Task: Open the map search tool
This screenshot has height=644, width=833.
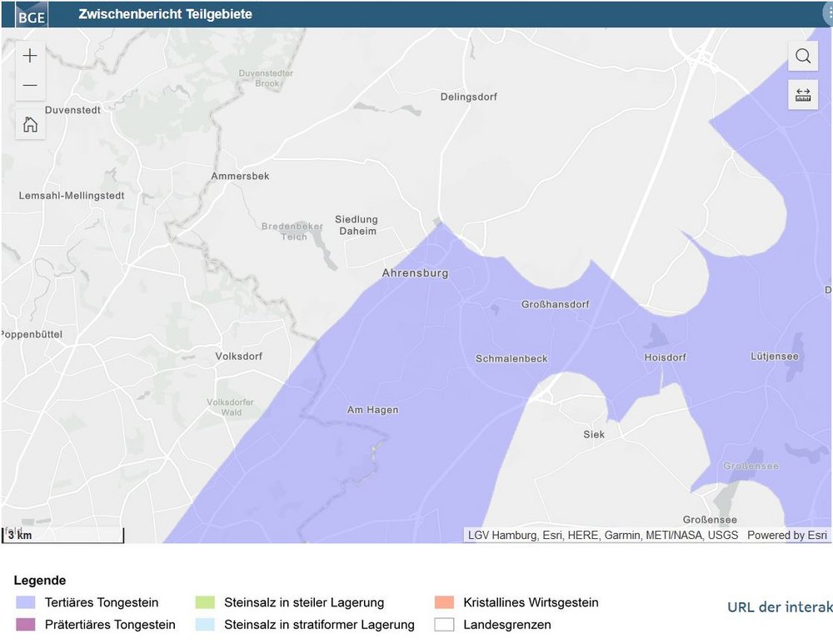Action: click(803, 56)
